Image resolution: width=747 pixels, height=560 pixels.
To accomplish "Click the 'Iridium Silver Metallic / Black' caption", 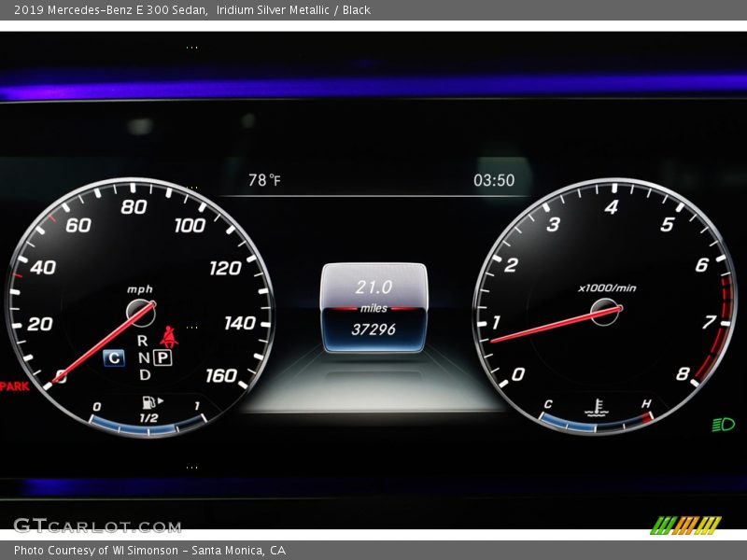I will 293,10.
